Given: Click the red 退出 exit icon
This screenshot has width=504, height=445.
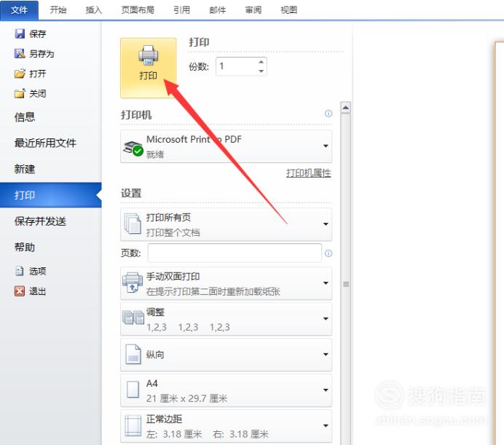Looking at the screenshot, I should pos(20,291).
